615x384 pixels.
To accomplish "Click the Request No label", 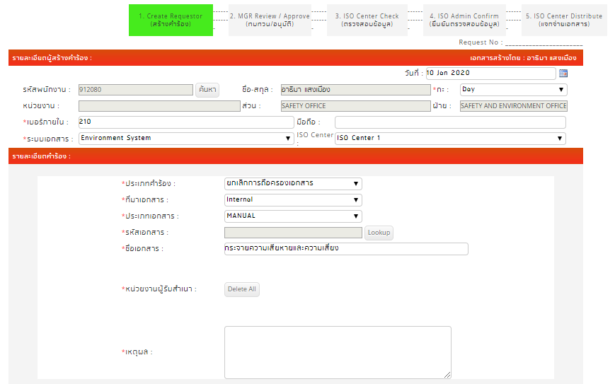I will point(480,42).
